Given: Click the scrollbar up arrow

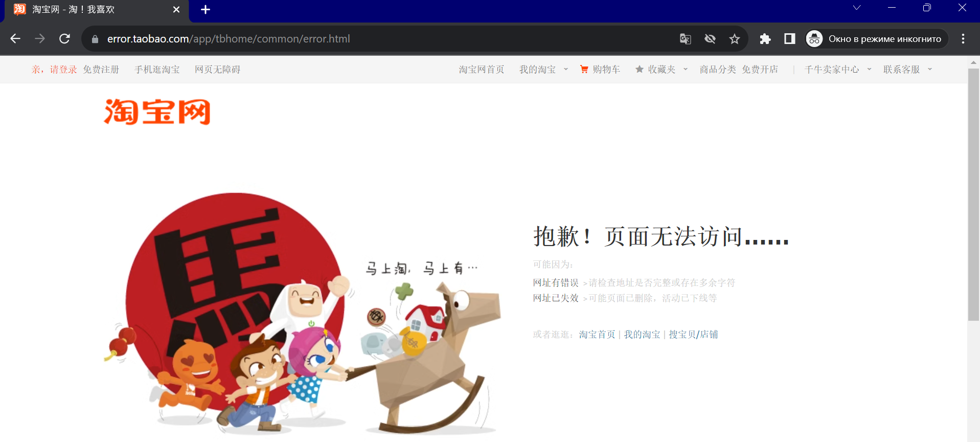Looking at the screenshot, I should tap(973, 62).
